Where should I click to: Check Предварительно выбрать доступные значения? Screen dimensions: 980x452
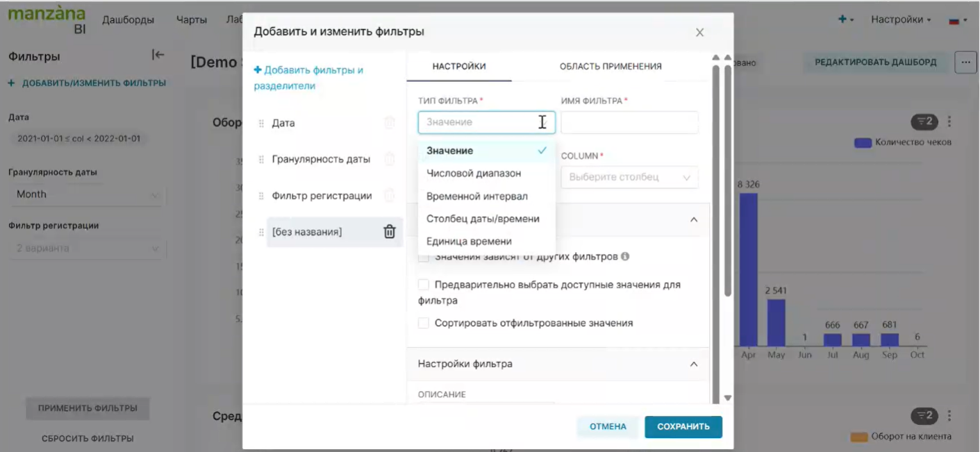(424, 285)
